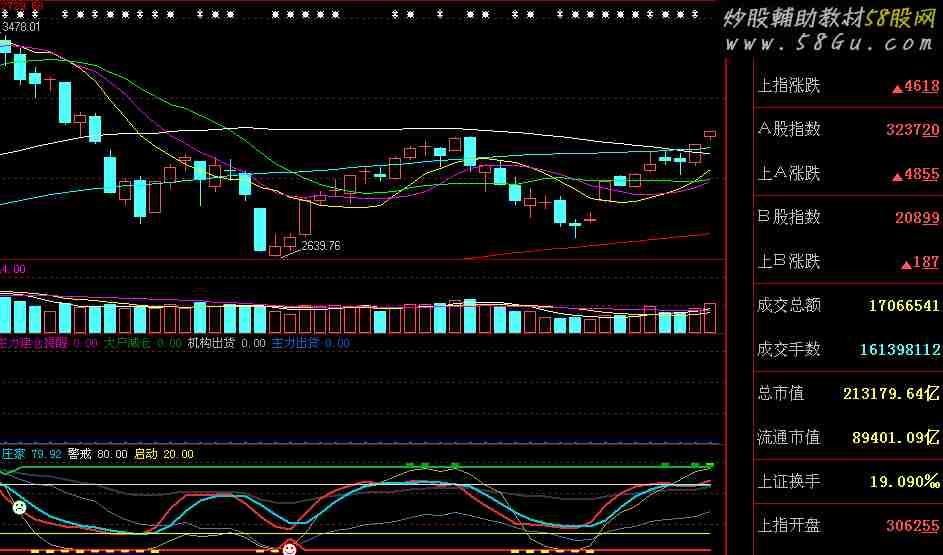Click the float cap value 89401.09亿

point(895,438)
